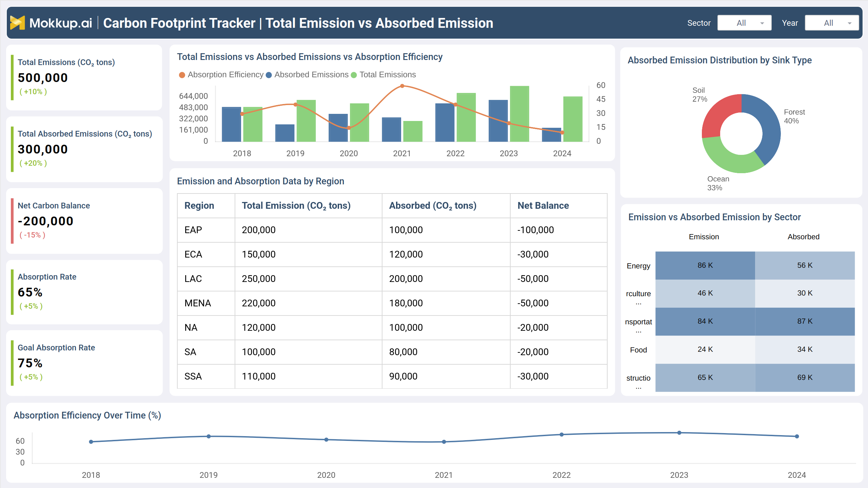Click 2018 data point on efficiency over time line
Image resolution: width=868 pixels, height=488 pixels.
(x=91, y=442)
